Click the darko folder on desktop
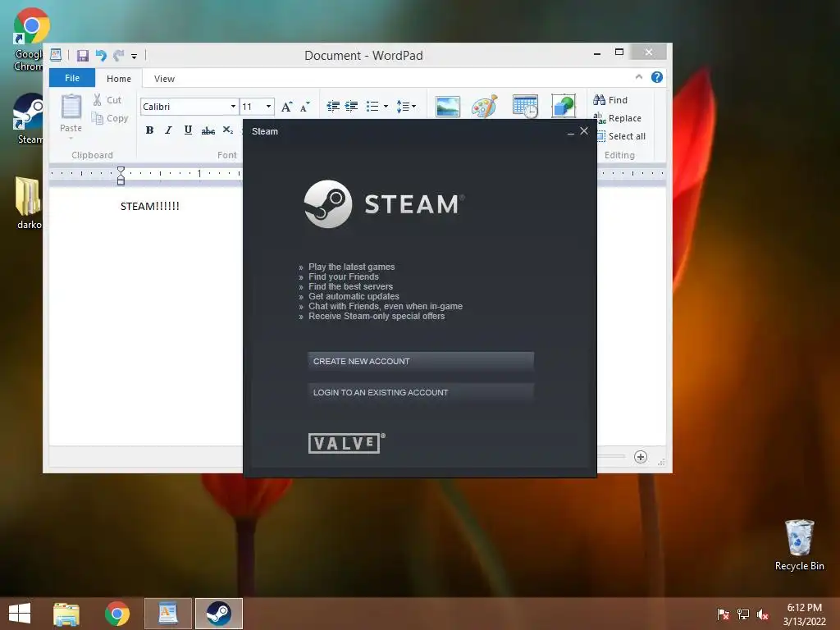The height and width of the screenshot is (630, 840). point(28,203)
